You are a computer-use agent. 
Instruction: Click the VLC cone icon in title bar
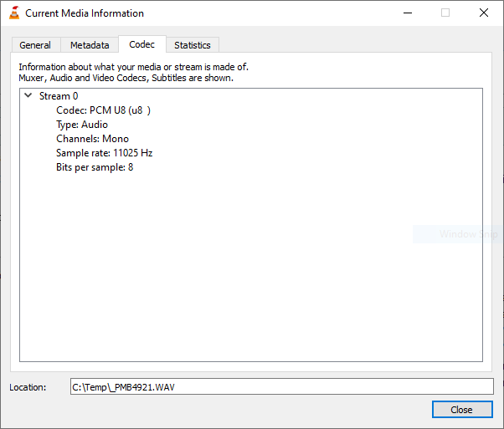(14, 13)
